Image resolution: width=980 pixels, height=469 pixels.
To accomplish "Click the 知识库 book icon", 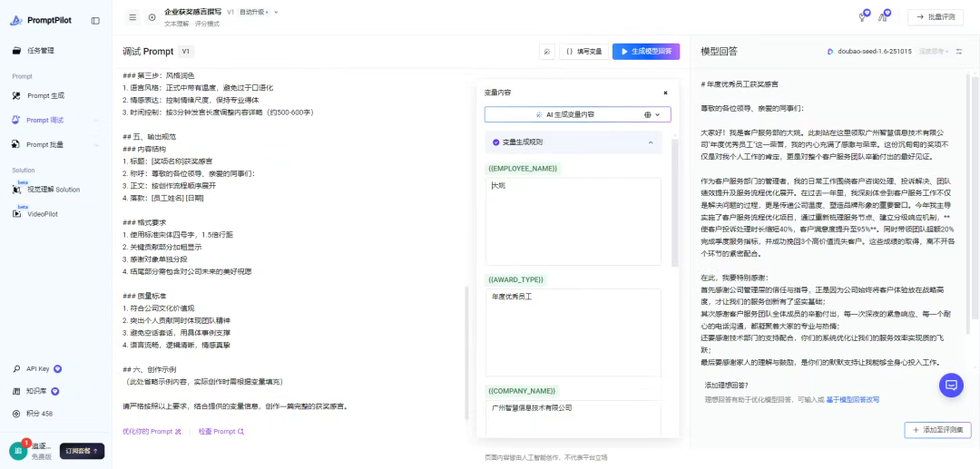I will 17,392.
